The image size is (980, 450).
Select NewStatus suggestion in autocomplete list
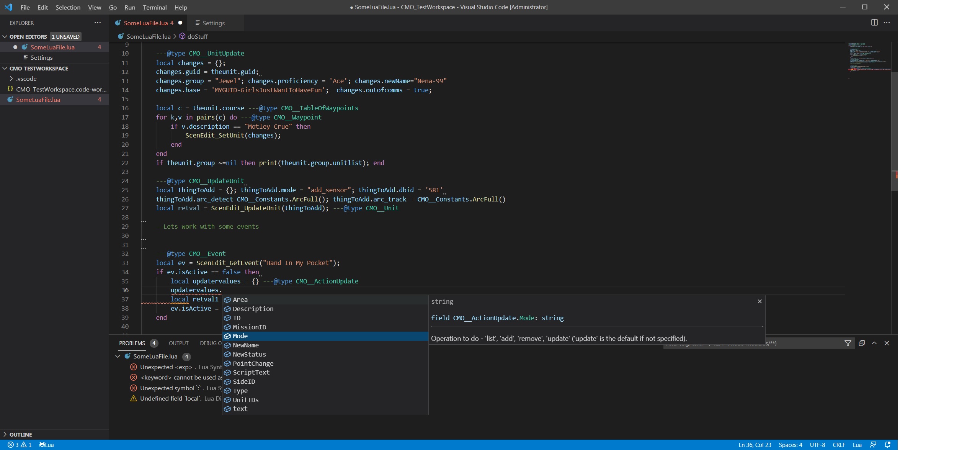[x=325, y=354]
